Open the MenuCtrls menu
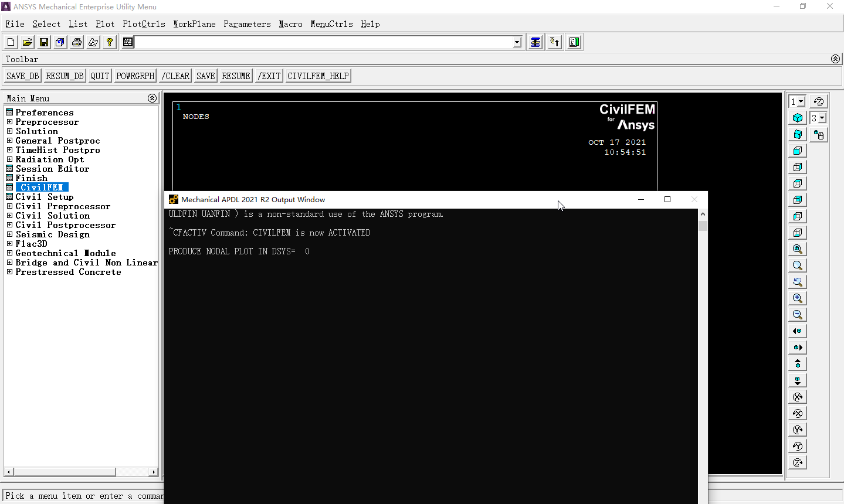The height and width of the screenshot is (504, 844). [x=331, y=24]
